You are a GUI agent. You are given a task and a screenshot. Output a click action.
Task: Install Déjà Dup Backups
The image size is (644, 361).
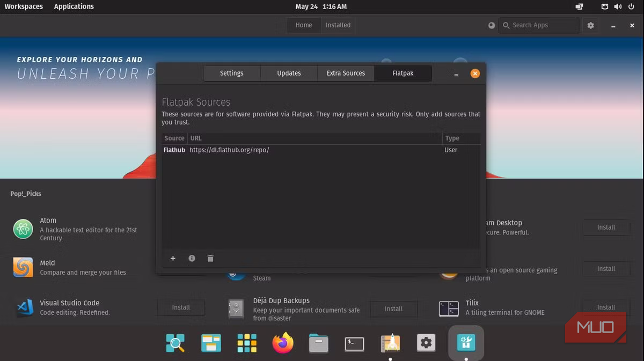(x=393, y=308)
